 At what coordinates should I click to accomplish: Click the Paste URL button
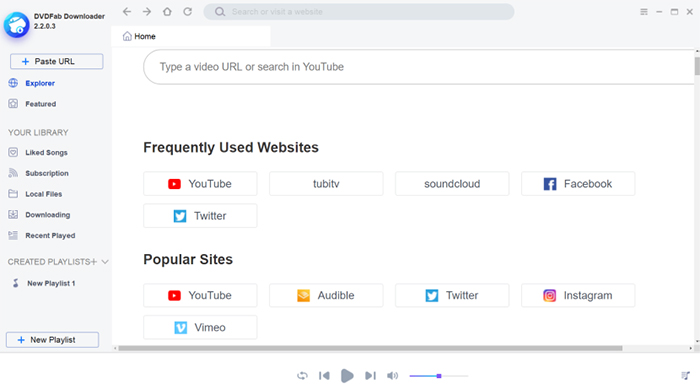[x=57, y=61]
